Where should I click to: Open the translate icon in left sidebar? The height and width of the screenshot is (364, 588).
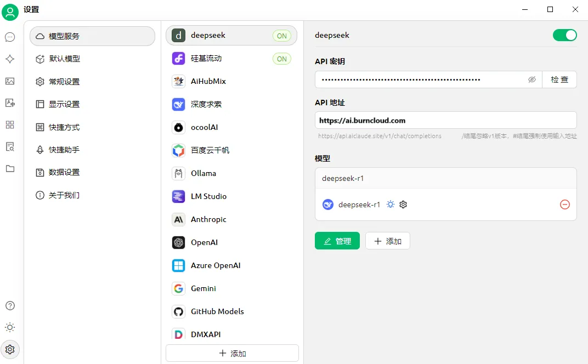click(x=10, y=103)
